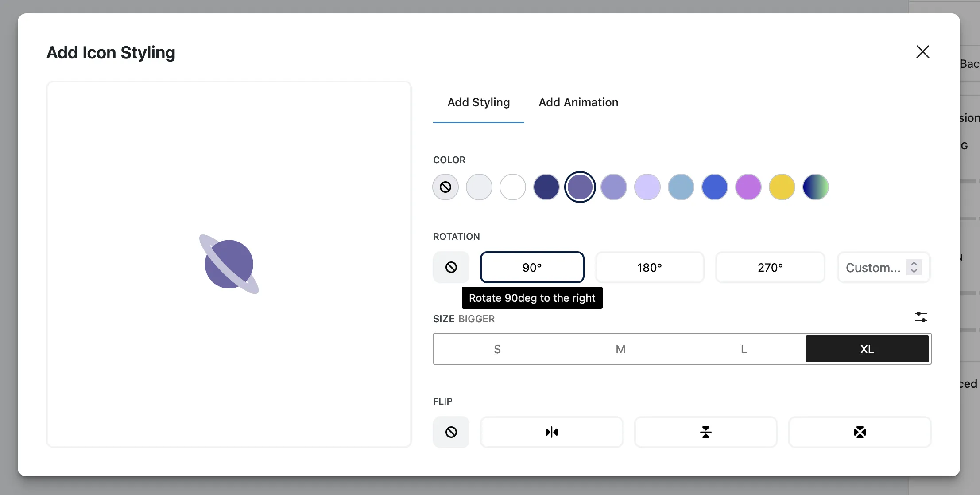Set icon size to XL

867,349
